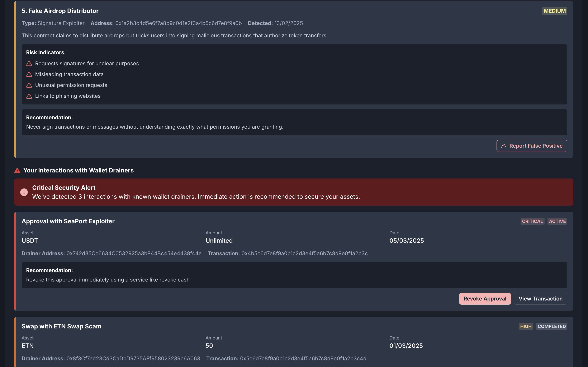This screenshot has height=367, width=588.
Task: Click warning icon beside Unusual permission requests
Action: point(29,85)
